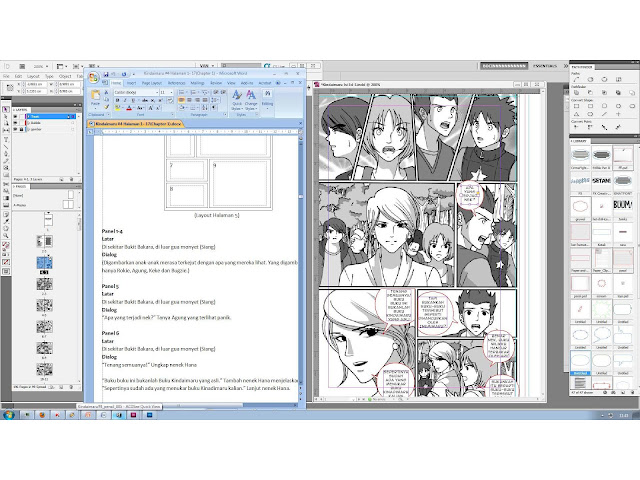The width and height of the screenshot is (640, 480).
Task: Open the Quick Styles gallery in Word
Action: pos(236,101)
